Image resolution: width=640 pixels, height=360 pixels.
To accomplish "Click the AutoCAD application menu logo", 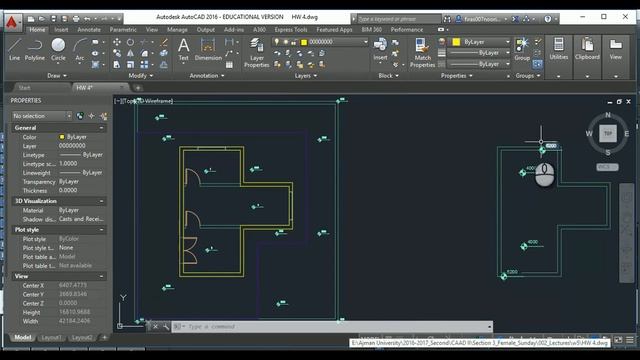I will pyautogui.click(x=12, y=23).
